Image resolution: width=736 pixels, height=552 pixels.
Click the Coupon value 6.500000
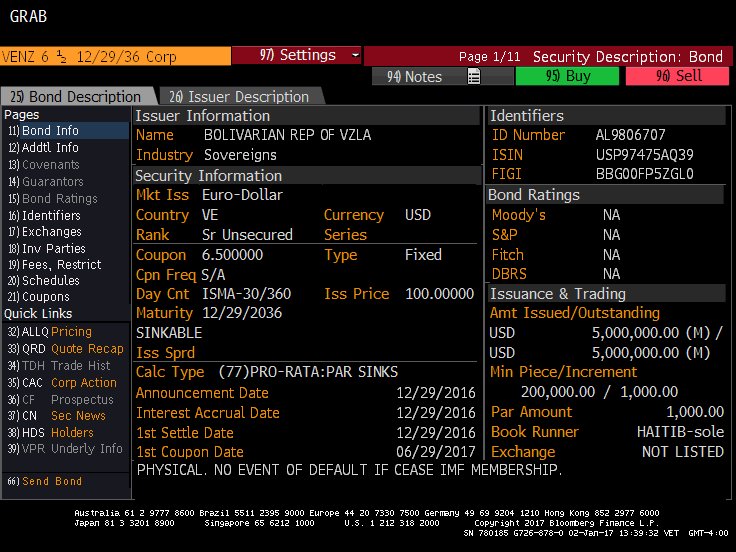click(x=232, y=255)
